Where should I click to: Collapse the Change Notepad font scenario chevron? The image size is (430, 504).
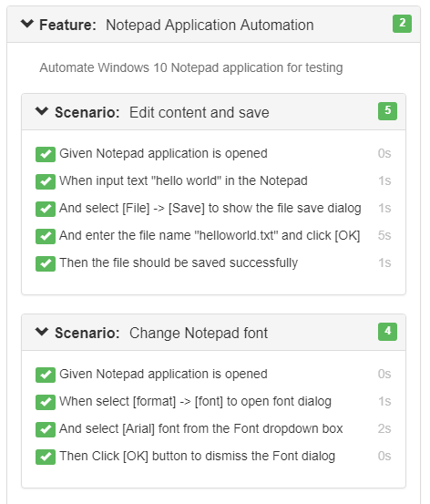42,332
